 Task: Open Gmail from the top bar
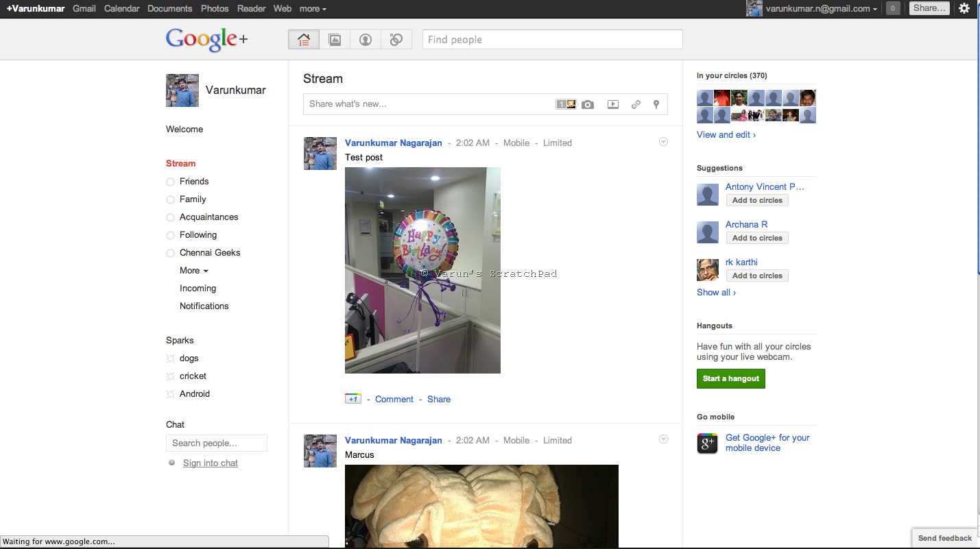click(x=84, y=9)
